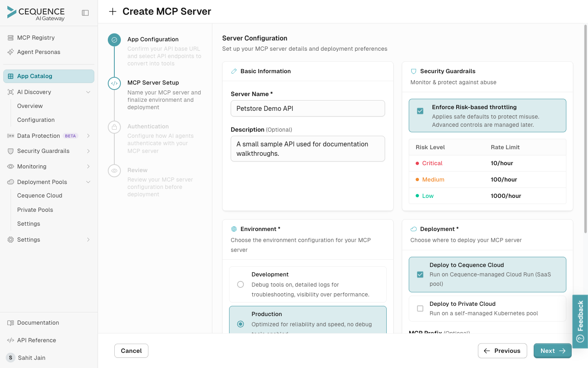The image size is (588, 368).
Task: Go back with the Previous button
Action: 502,351
